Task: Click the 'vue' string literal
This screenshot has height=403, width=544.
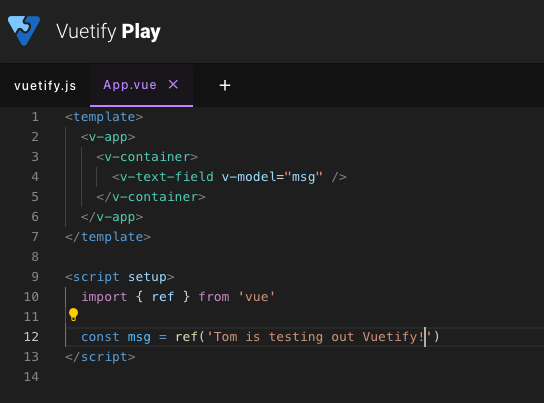Action: click(x=257, y=297)
